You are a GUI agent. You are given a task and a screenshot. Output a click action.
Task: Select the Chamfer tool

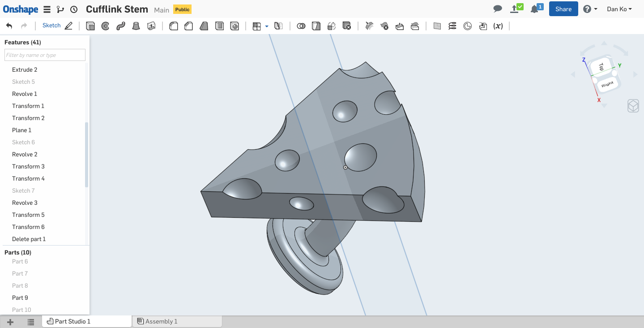tap(189, 26)
